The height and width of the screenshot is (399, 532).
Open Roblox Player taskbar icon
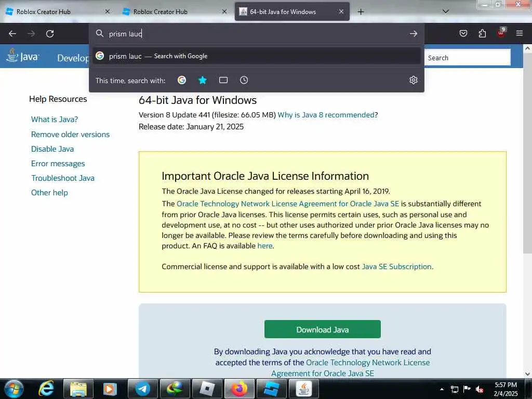tap(207, 389)
